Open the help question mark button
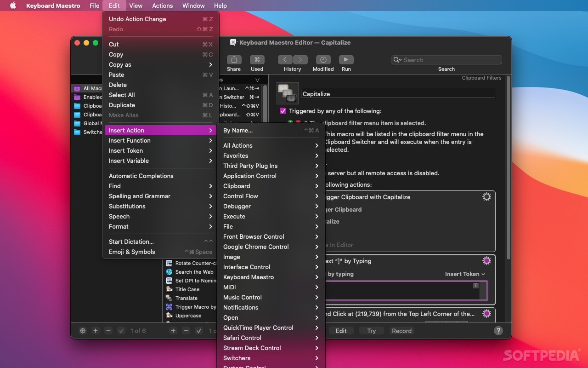This screenshot has height=368, width=588. (x=498, y=331)
